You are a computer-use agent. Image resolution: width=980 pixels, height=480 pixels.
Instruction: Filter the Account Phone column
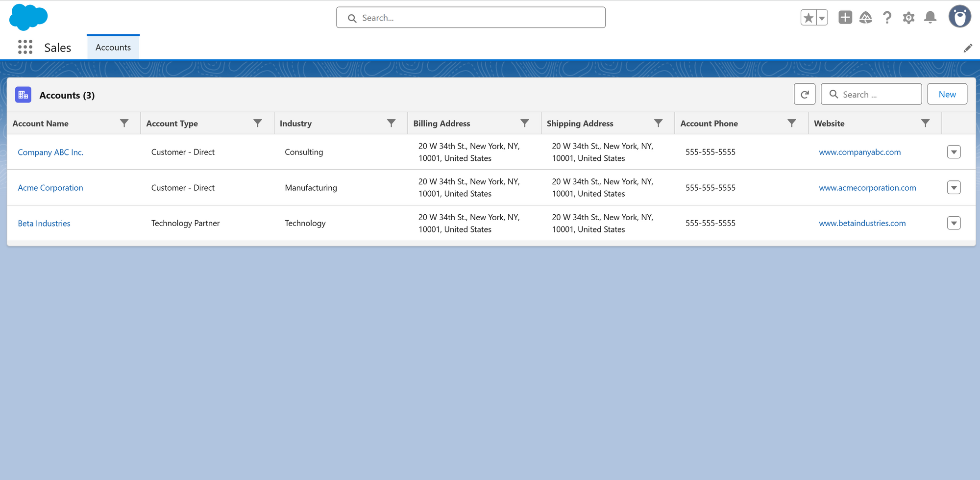791,123
